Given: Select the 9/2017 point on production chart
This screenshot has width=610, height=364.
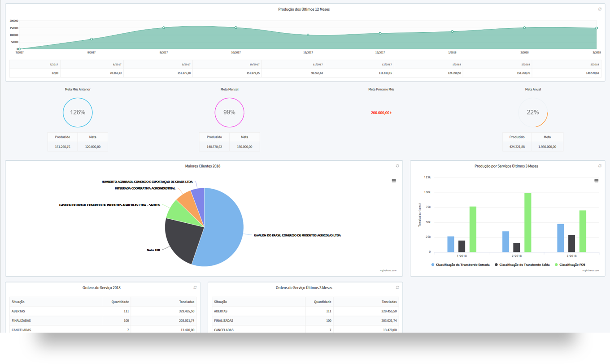Looking at the screenshot, I should click(164, 28).
